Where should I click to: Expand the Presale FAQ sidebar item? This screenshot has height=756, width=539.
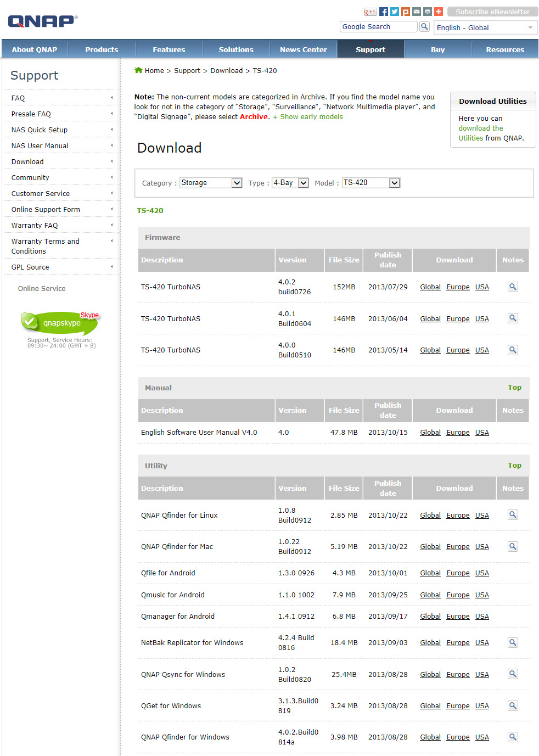coord(62,114)
